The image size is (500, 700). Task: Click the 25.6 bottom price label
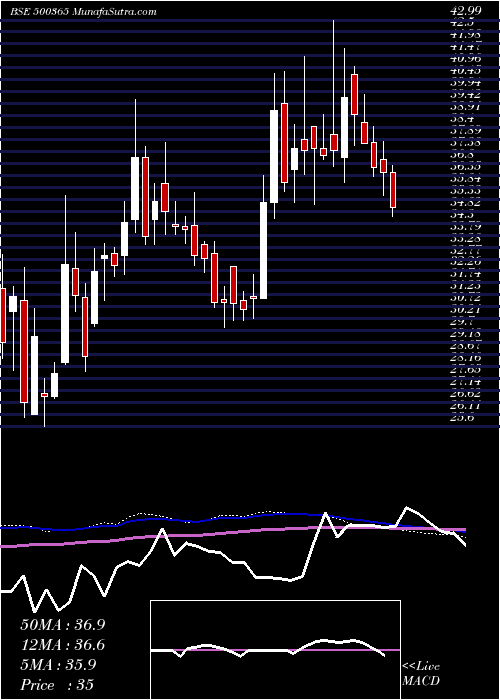[462, 418]
